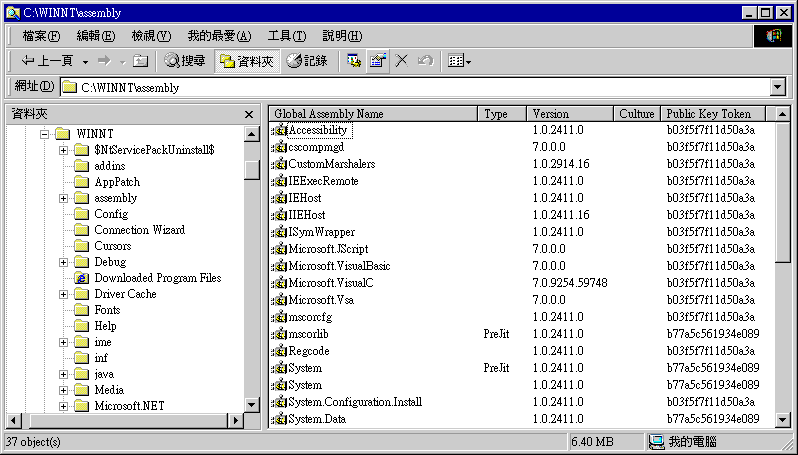Sort by Global Assembly Name column
The height and width of the screenshot is (455, 798).
[x=374, y=114]
